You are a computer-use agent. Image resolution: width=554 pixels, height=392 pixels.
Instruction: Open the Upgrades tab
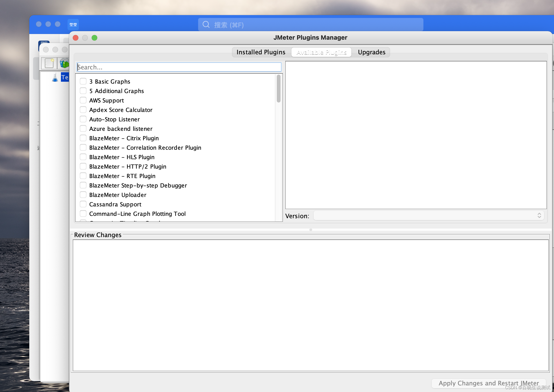tap(371, 52)
